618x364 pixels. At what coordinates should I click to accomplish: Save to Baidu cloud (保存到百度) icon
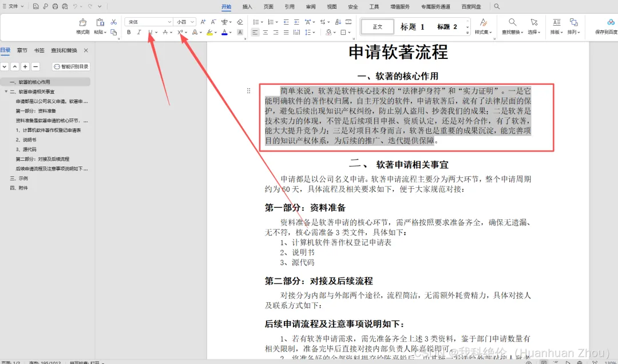(x=611, y=22)
